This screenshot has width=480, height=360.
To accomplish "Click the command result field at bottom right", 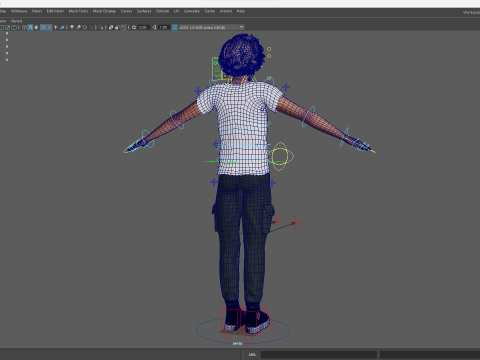I will point(430,354).
